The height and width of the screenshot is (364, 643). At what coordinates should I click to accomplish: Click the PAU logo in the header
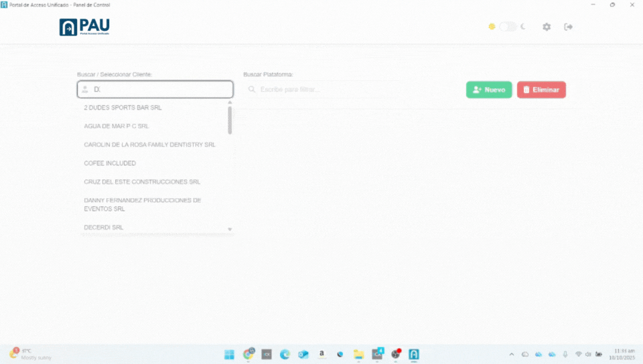[84, 27]
